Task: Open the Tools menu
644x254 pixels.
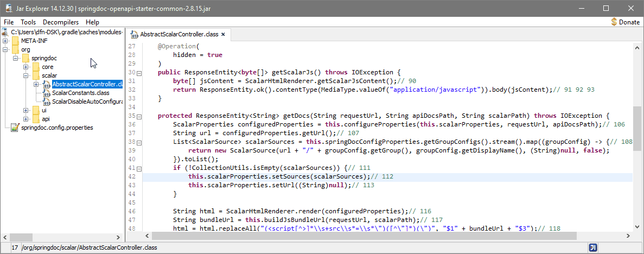Action: point(28,22)
